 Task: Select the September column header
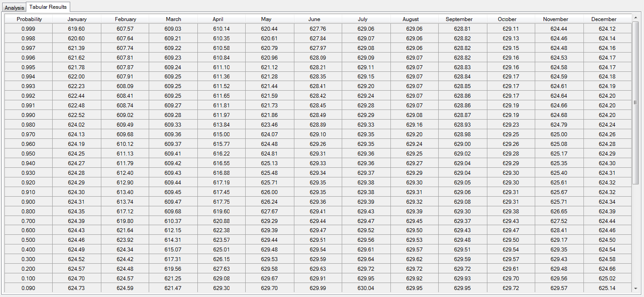coord(459,19)
